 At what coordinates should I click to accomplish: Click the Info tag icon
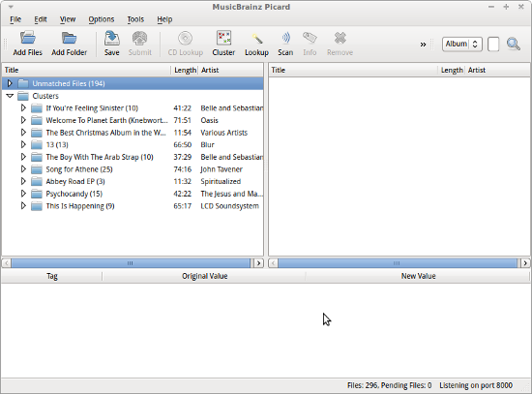[x=310, y=38]
